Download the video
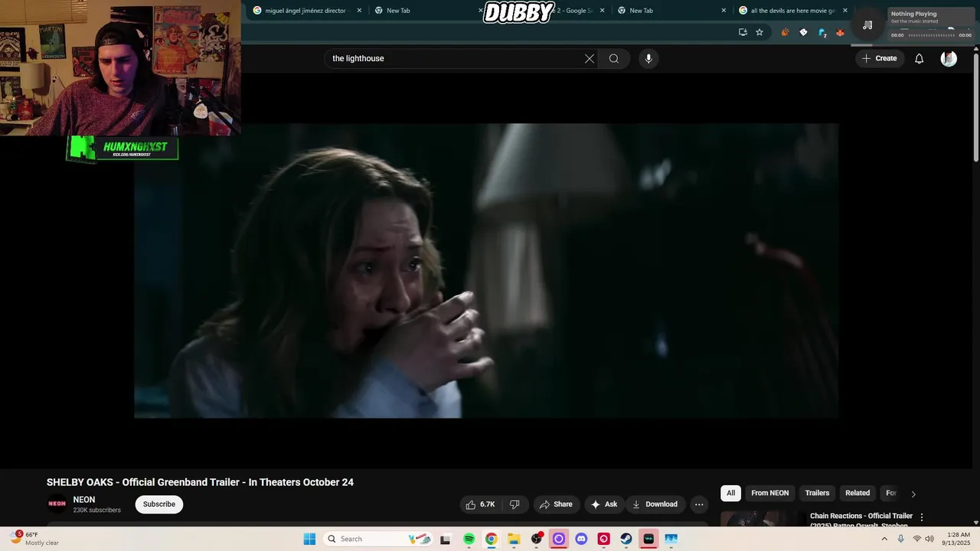The width and height of the screenshot is (980, 551). [655, 504]
